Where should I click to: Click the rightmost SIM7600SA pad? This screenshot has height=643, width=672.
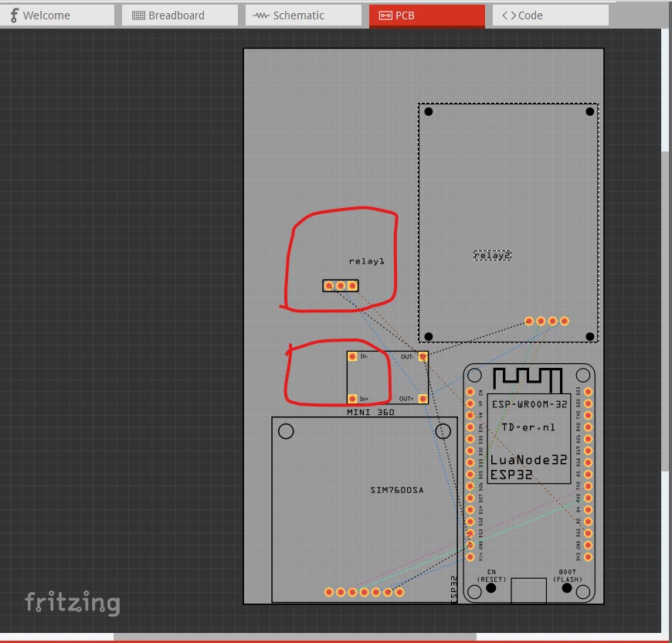399,592
